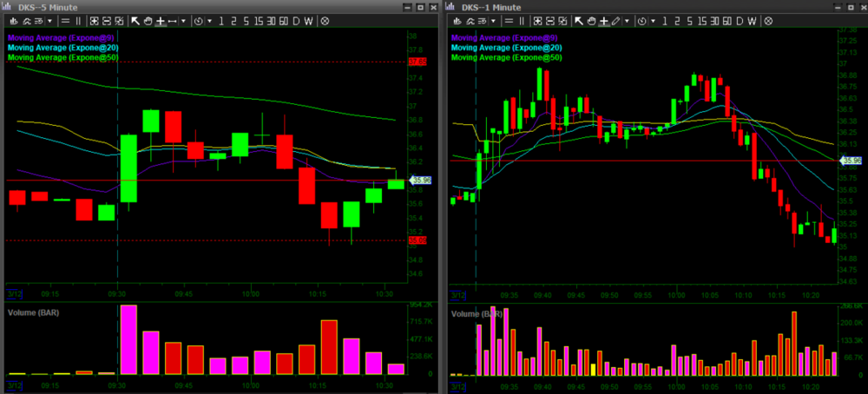Image resolution: width=868 pixels, height=394 pixels.
Task: Switch 5 Minute chart to 15 minute timeframe
Action: (259, 20)
